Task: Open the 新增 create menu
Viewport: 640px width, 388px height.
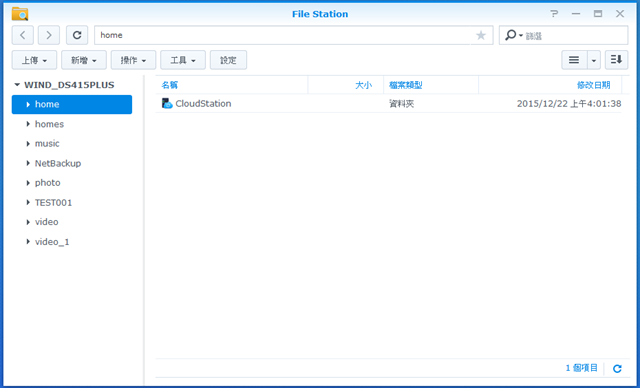Action: tap(84, 60)
